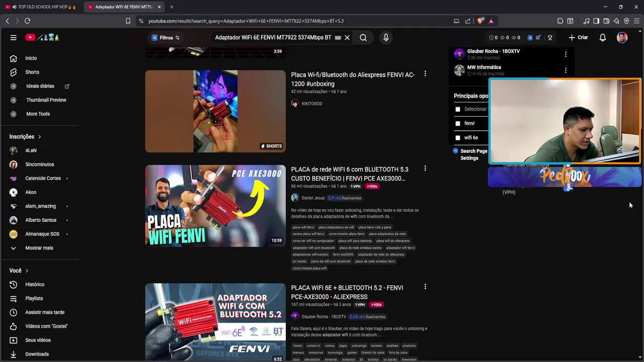Screen dimensions: 644x362
Task: Play PLACA WIFI FENVI thumbnail video
Action: (x=215, y=206)
